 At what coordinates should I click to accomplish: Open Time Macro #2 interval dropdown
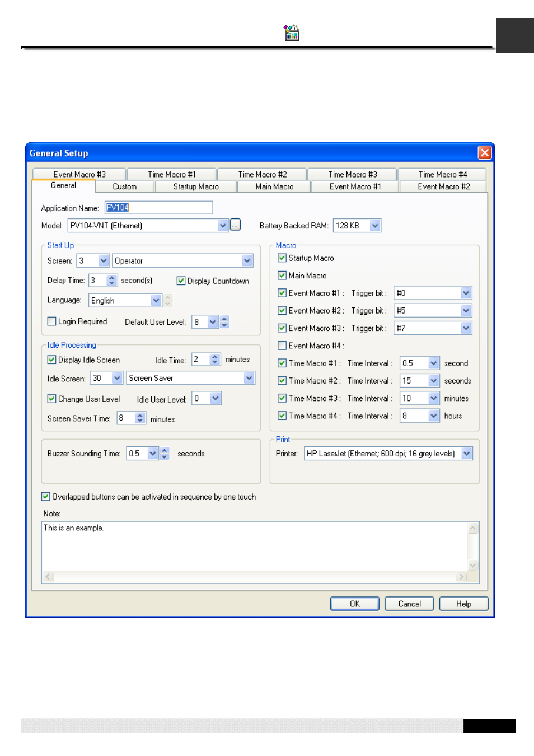(x=434, y=381)
